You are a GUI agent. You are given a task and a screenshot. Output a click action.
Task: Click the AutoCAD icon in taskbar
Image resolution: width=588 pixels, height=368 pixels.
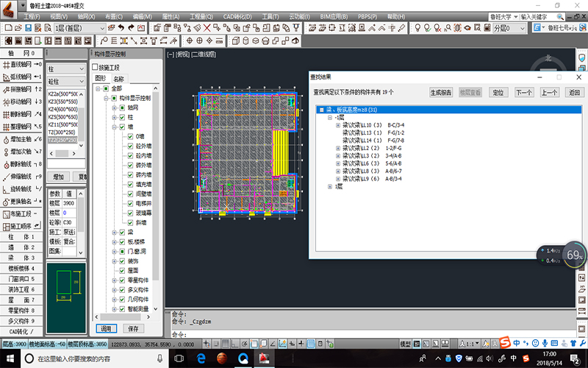coord(264,358)
